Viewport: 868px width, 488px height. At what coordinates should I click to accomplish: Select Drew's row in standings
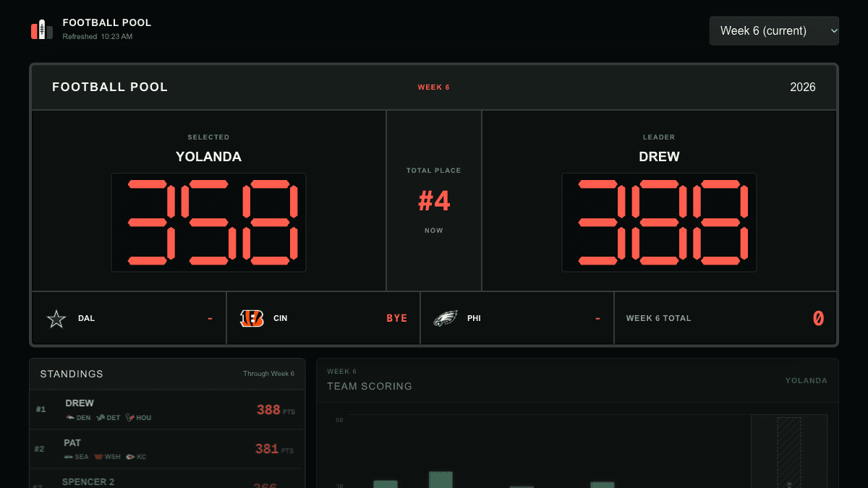point(167,410)
